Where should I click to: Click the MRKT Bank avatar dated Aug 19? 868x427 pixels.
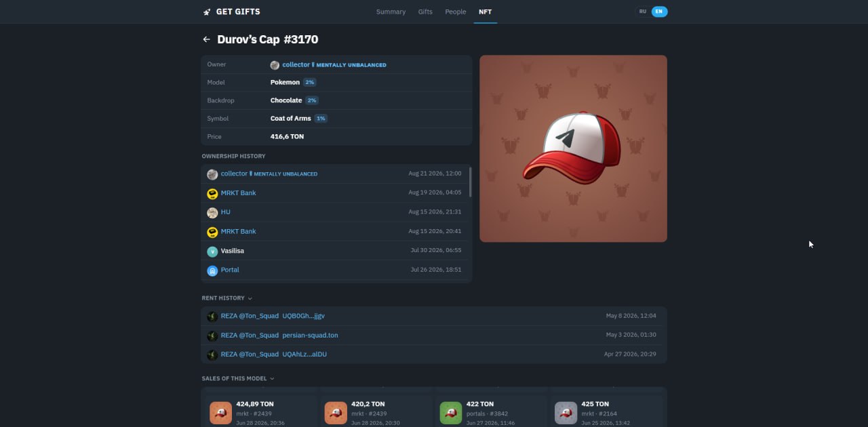tap(212, 194)
